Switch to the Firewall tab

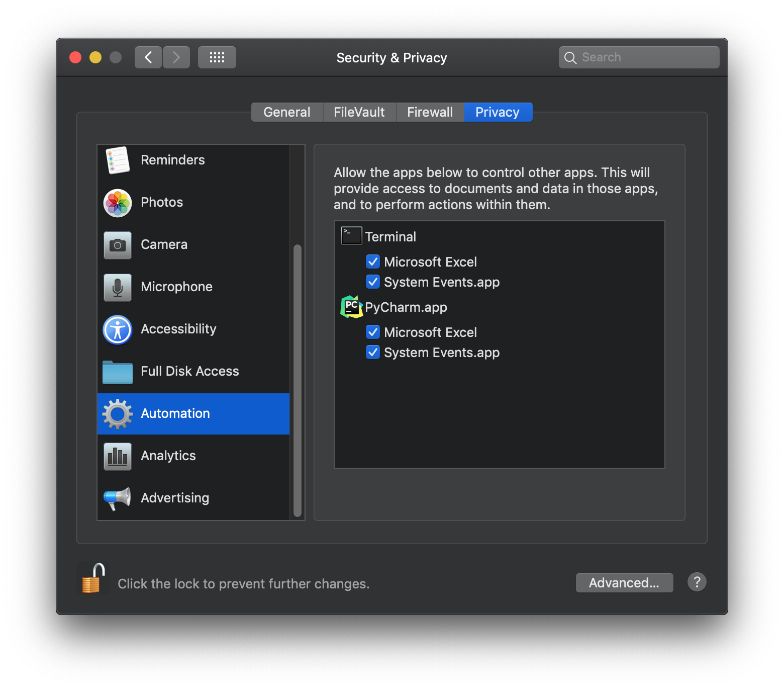pos(430,112)
